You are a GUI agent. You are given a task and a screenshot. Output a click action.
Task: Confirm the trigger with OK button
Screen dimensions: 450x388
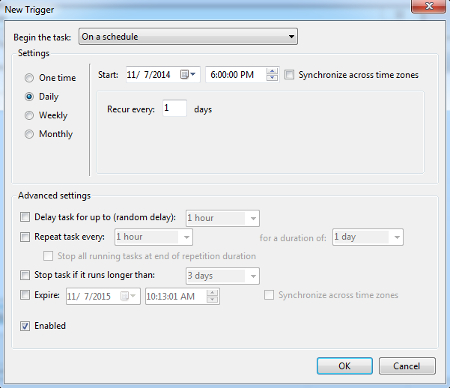(x=345, y=366)
